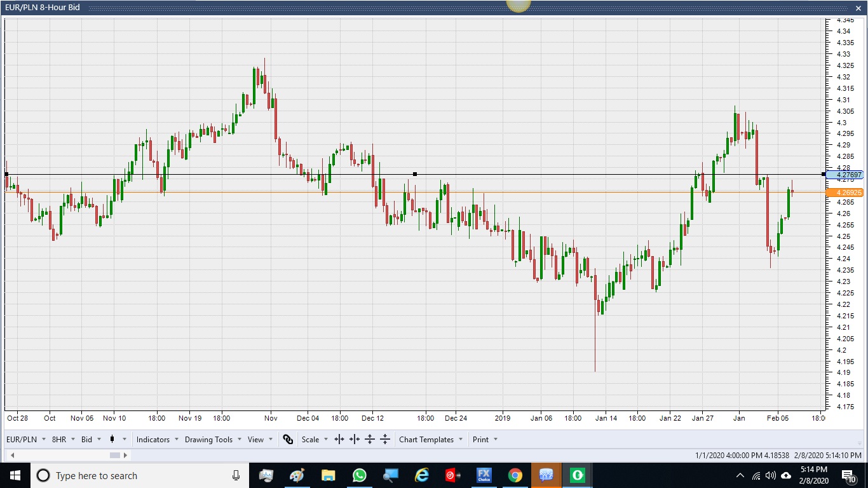Open the green plug taskbar app
The width and height of the screenshot is (868, 488).
[x=578, y=475]
